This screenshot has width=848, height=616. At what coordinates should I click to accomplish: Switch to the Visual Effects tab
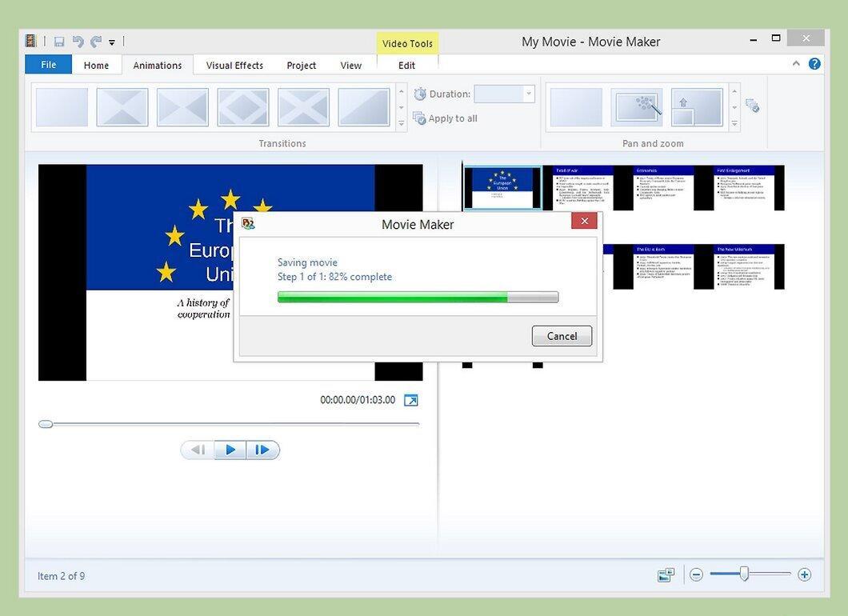coord(234,66)
